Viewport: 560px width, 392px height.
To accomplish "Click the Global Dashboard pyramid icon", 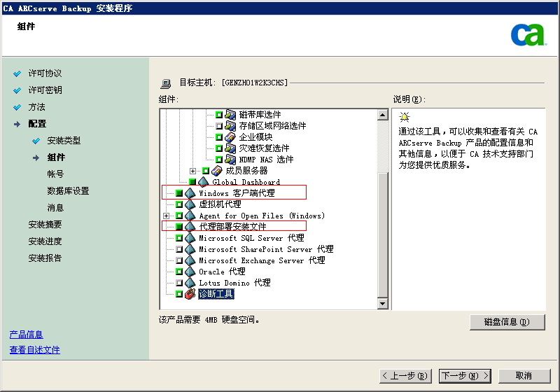I will (x=203, y=181).
